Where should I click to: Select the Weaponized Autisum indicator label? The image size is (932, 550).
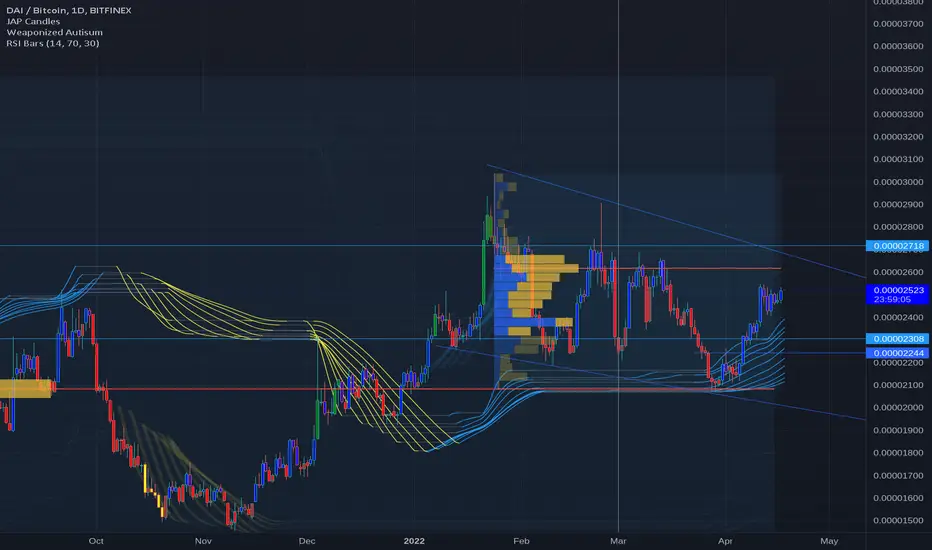pyautogui.click(x=55, y=32)
